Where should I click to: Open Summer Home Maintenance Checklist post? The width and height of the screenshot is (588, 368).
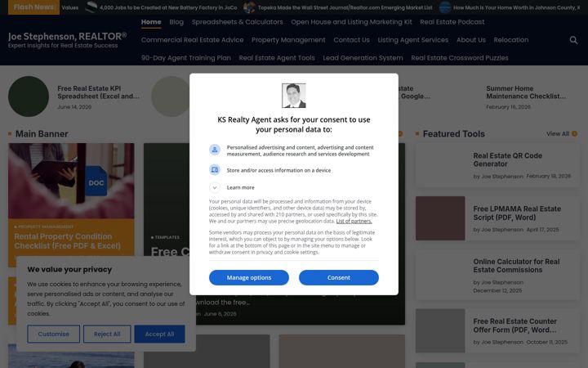point(526,92)
